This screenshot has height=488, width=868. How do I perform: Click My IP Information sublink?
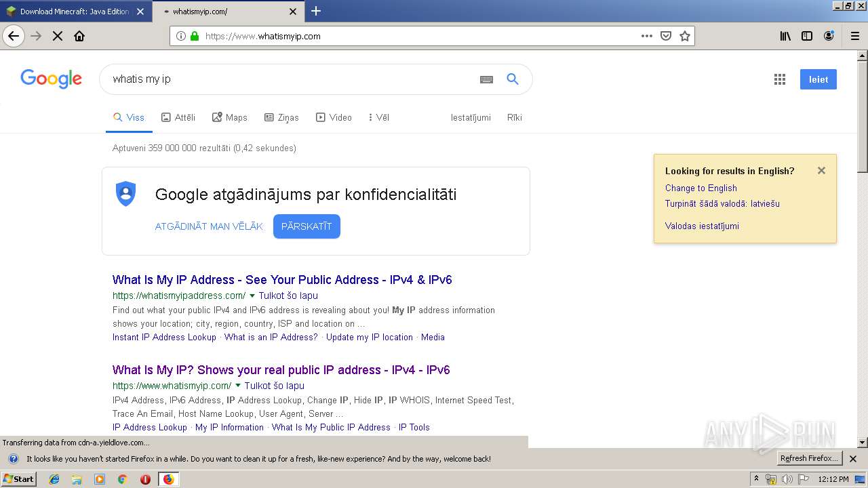[229, 427]
